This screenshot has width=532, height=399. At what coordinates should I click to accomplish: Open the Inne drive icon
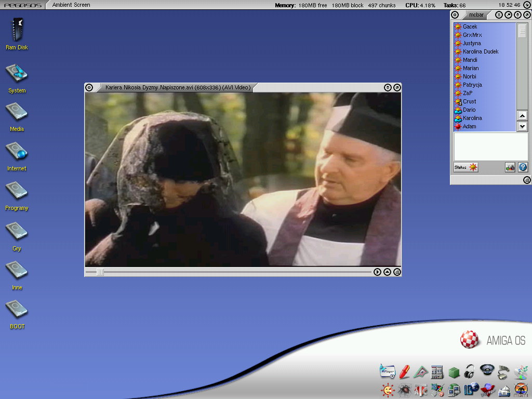click(x=16, y=270)
